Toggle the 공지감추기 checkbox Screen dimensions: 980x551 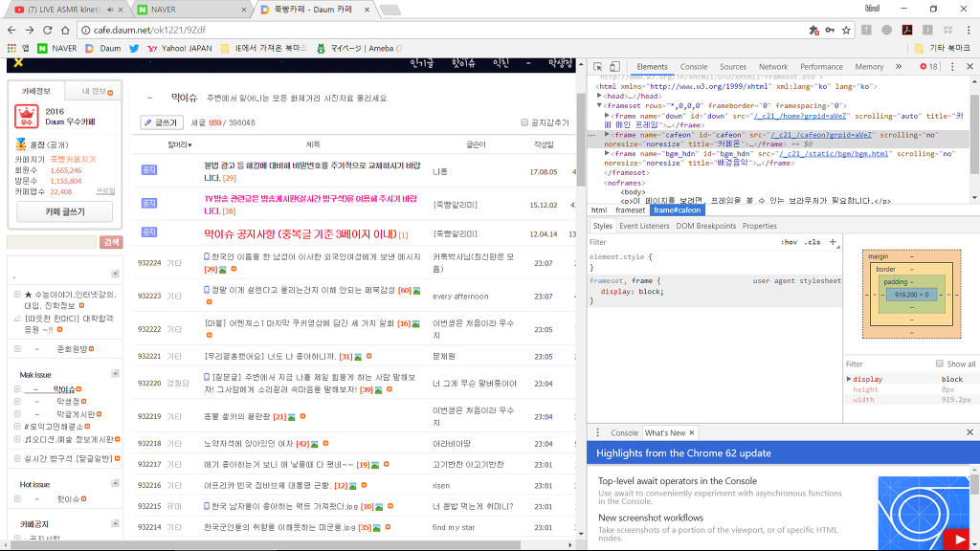pyautogui.click(x=524, y=122)
